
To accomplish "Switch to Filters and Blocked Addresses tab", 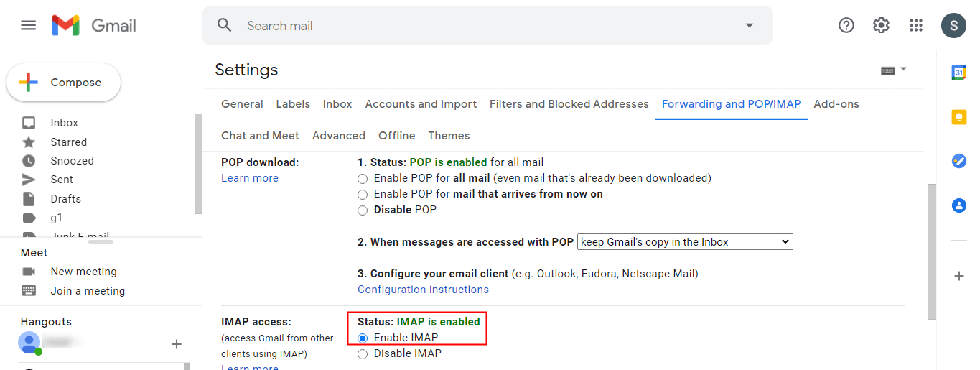I will (569, 104).
